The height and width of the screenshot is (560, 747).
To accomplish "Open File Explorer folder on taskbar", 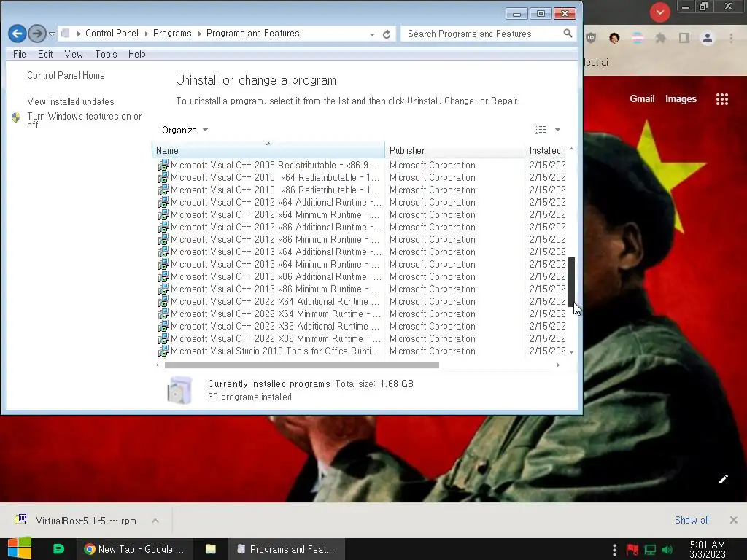I will pyautogui.click(x=211, y=549).
